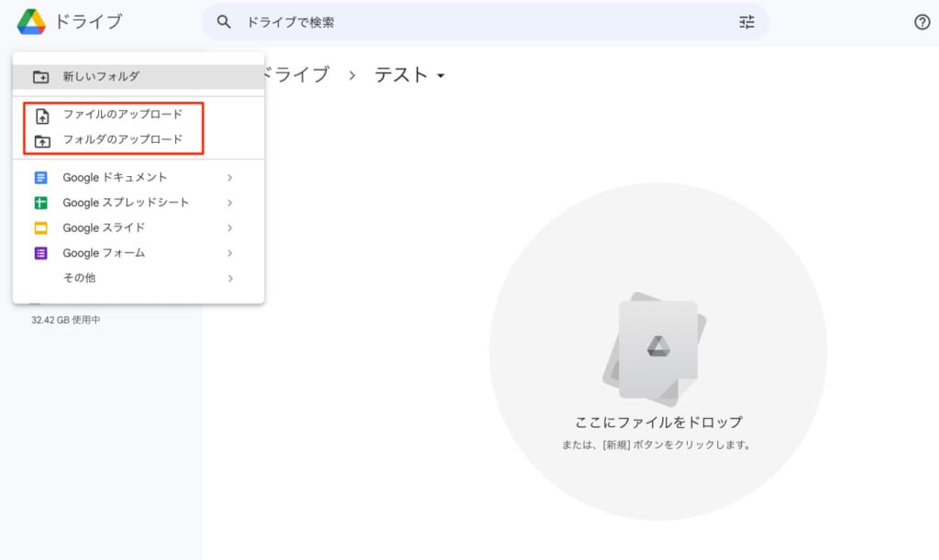This screenshot has height=560, width=939.
Task: Click the 32.42 GB 使用中 storage text
Action: click(66, 321)
